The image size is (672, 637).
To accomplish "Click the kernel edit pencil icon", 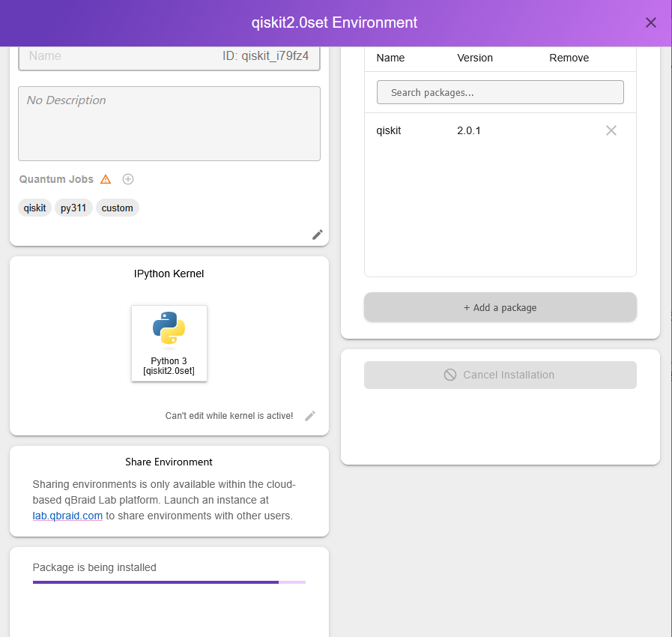I will tap(310, 416).
